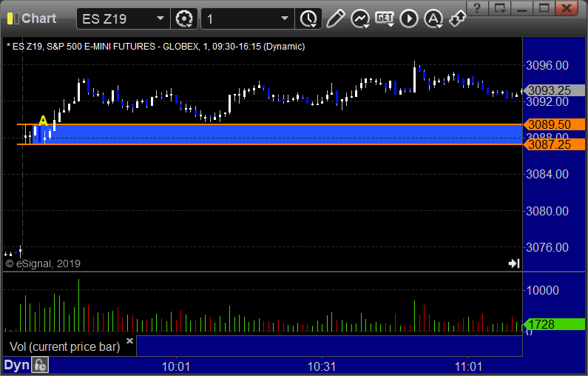Click the yellow A marker on chart
588x376 pixels.
coord(43,121)
